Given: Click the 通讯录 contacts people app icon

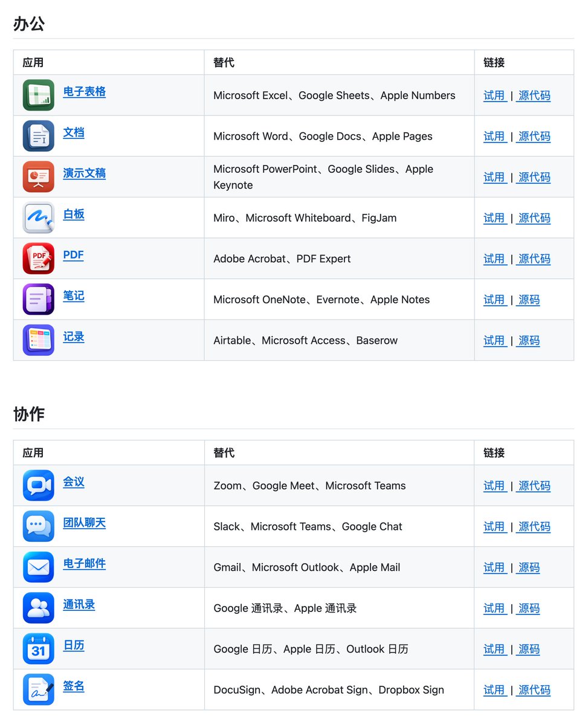Looking at the screenshot, I should click(39, 608).
